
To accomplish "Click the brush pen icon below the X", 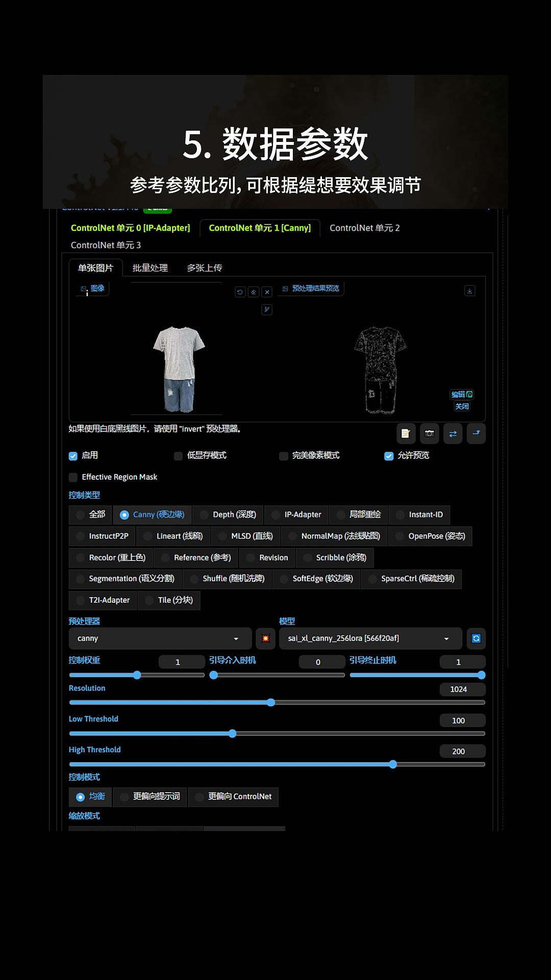I will point(267,309).
